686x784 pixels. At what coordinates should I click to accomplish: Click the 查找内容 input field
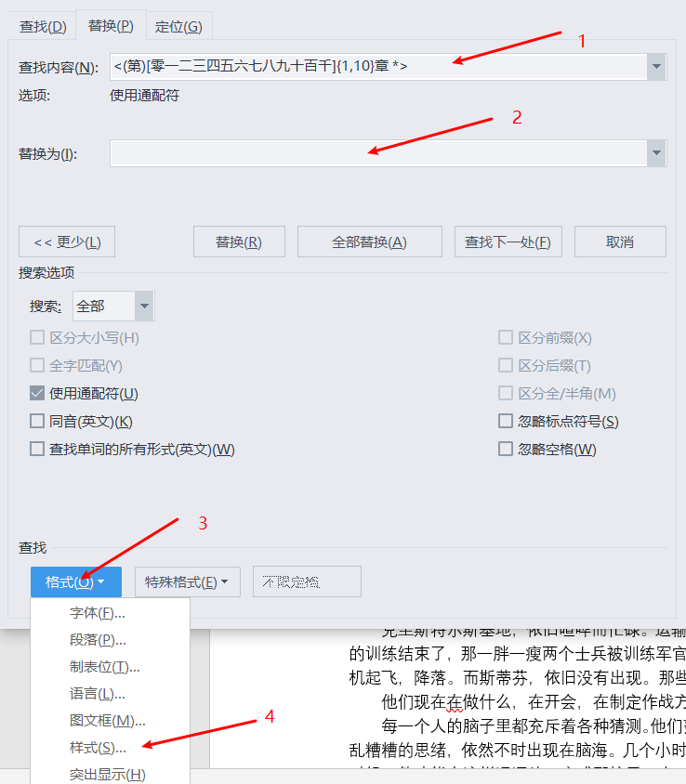378,67
